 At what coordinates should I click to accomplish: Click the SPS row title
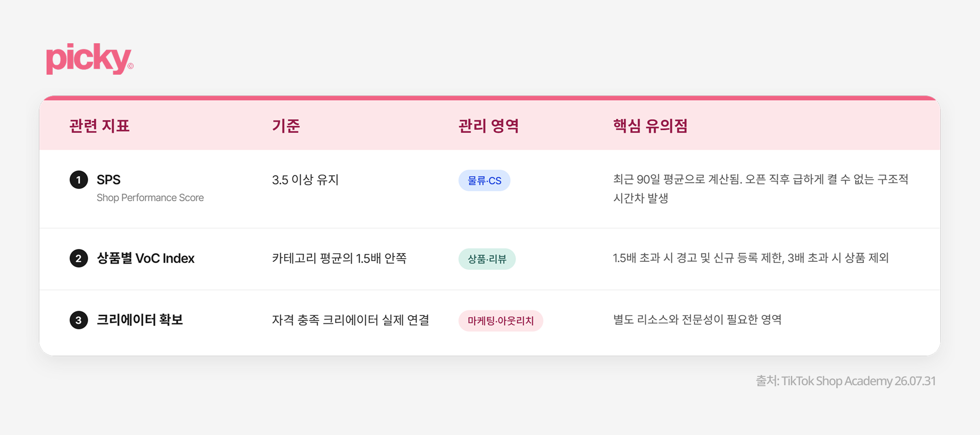click(109, 180)
